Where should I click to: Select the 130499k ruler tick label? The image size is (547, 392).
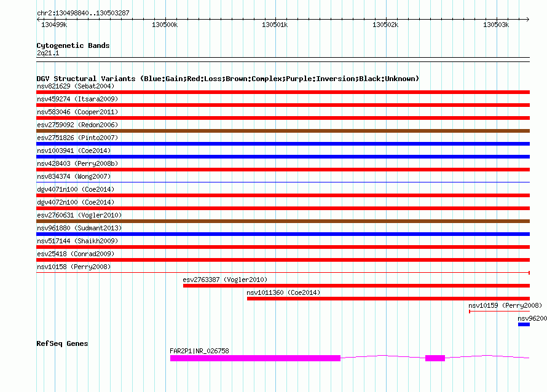[54, 25]
